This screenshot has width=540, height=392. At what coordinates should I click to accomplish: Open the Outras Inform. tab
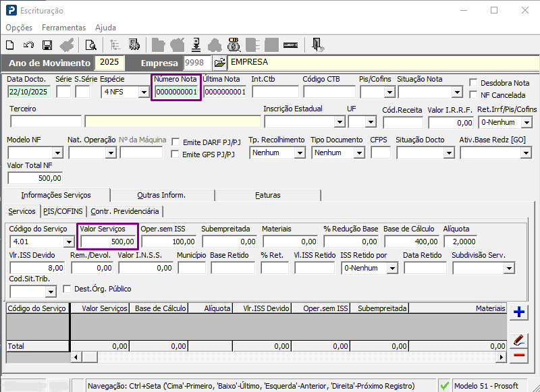click(x=161, y=195)
